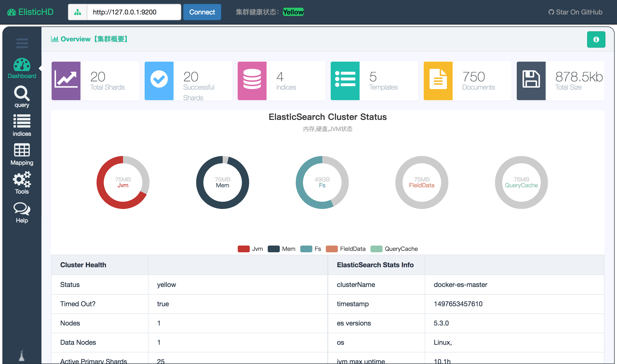
Task: Click the QueryCache donut chart
Action: 521,182
